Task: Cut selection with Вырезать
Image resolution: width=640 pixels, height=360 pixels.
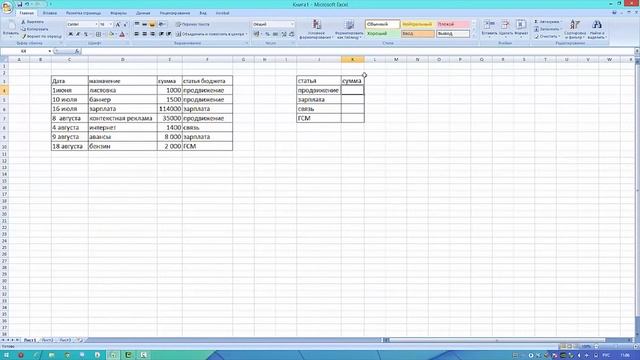Action: [x=32, y=22]
